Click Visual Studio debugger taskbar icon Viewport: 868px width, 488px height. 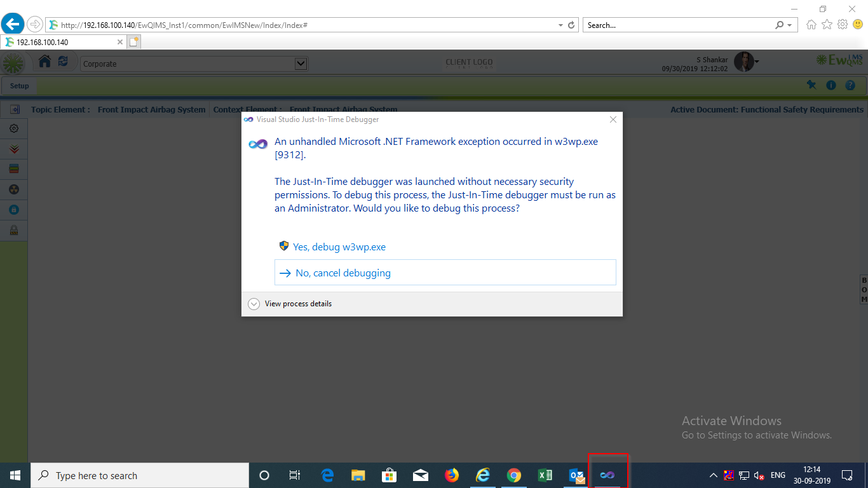point(608,475)
